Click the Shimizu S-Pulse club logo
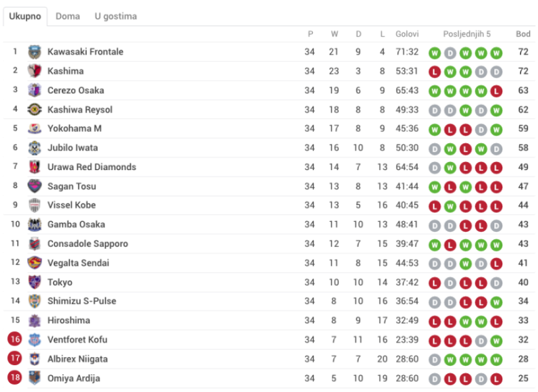 click(x=34, y=301)
